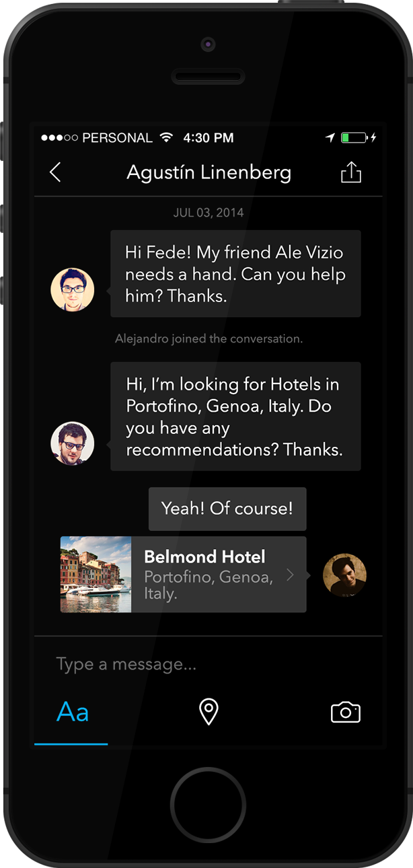Tap the Wi-Fi status icon
Viewport: 413px width, 868px height.
coord(166,138)
